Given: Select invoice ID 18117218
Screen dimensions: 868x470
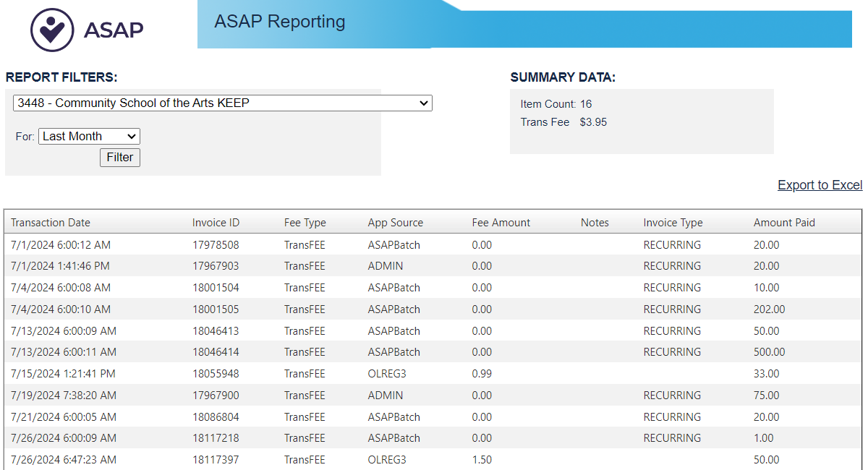Looking at the screenshot, I should pyautogui.click(x=216, y=438).
